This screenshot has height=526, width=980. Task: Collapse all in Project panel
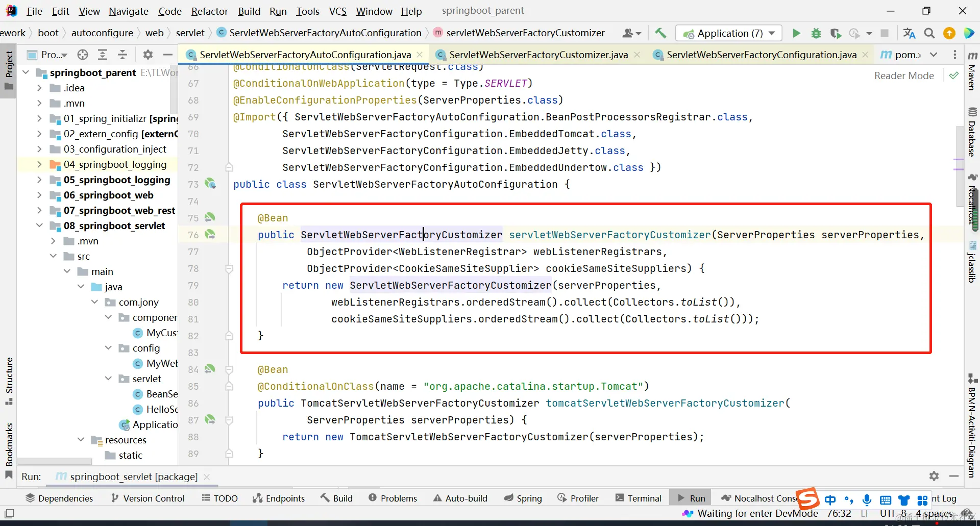122,55
